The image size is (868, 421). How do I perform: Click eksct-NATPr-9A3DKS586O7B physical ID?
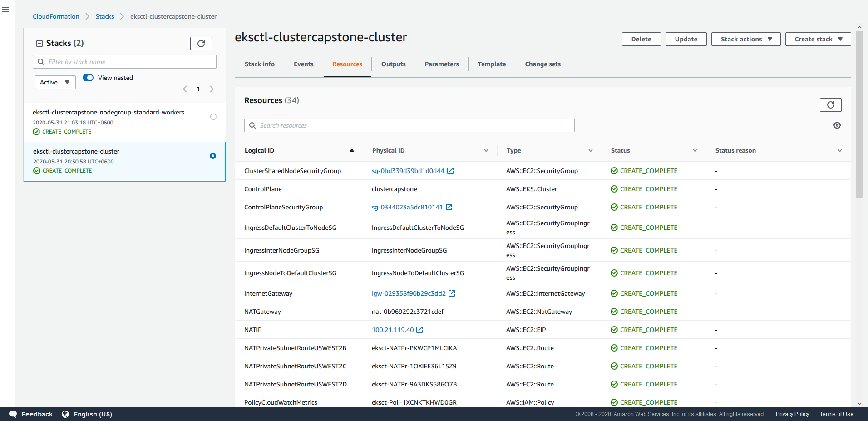[x=414, y=384]
